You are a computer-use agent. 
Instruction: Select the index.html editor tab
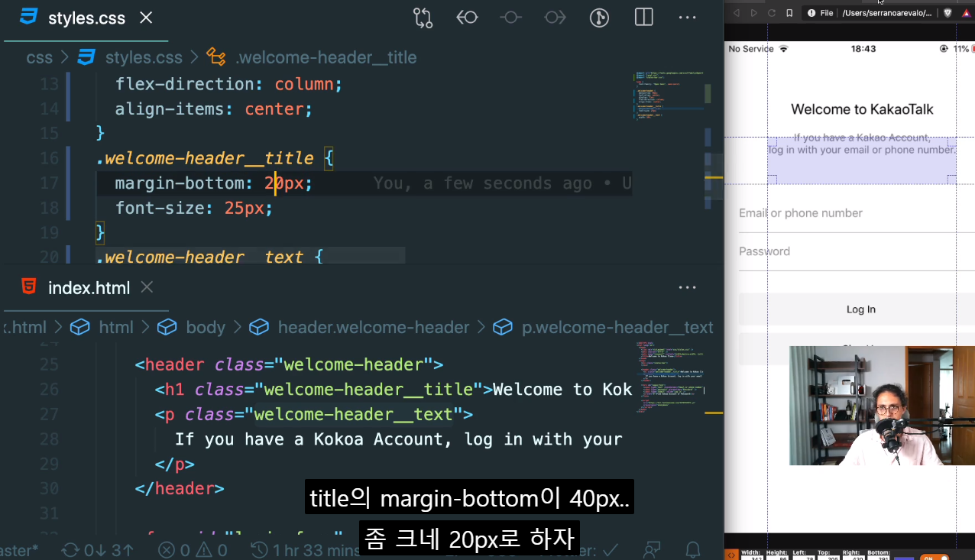coord(89,288)
